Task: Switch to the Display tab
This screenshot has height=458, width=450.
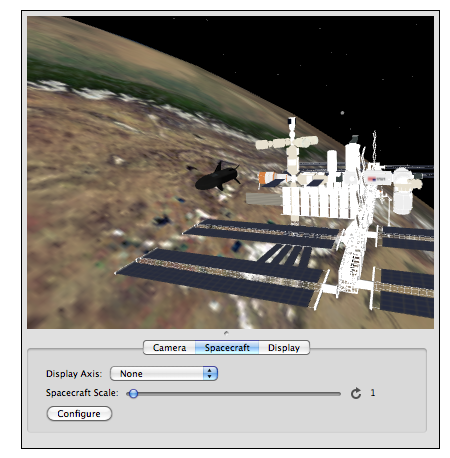Action: [x=284, y=348]
